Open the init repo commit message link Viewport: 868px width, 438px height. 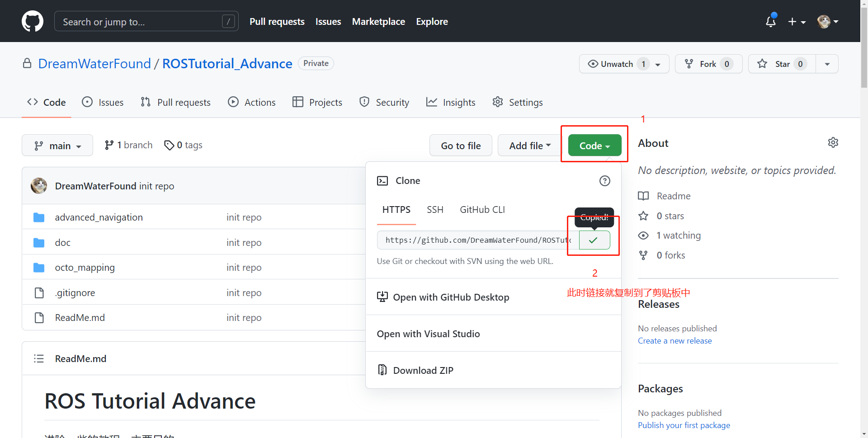click(156, 186)
